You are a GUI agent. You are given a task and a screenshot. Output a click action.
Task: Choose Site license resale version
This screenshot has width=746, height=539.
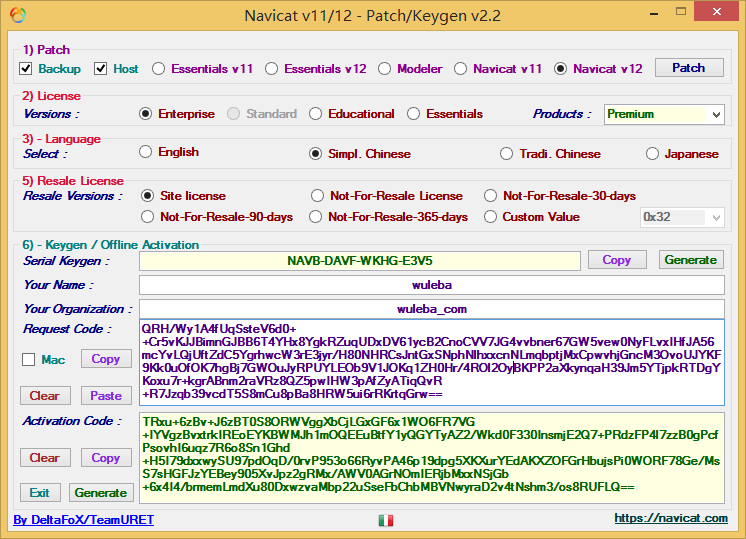tap(147, 196)
